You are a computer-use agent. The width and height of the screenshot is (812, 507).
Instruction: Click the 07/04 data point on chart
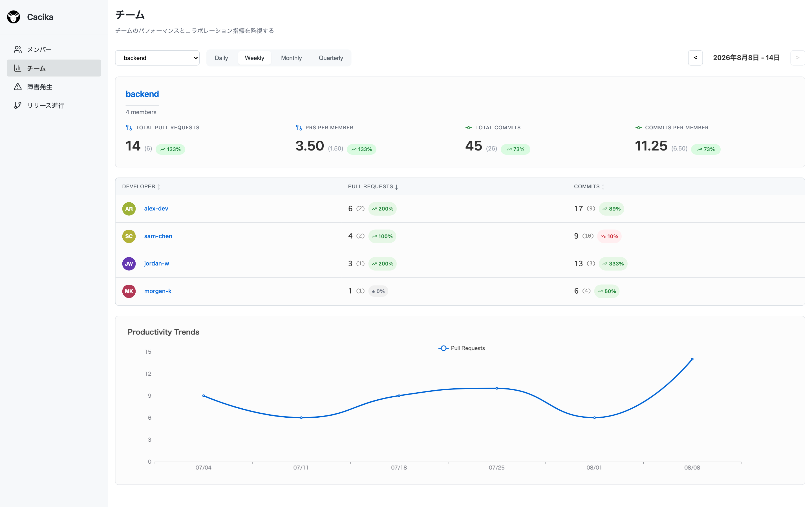tap(204, 396)
